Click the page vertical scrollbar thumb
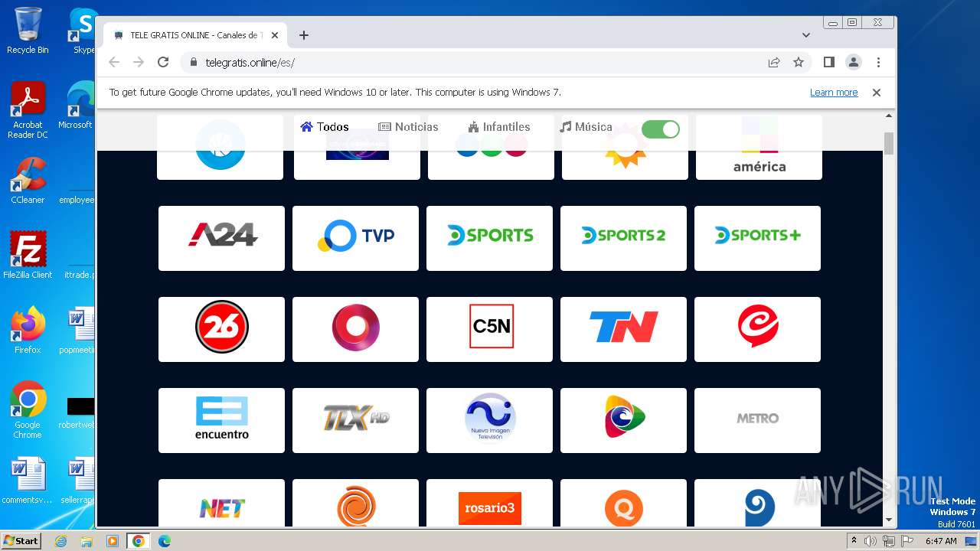980x551 pixels. pyautogui.click(x=889, y=143)
